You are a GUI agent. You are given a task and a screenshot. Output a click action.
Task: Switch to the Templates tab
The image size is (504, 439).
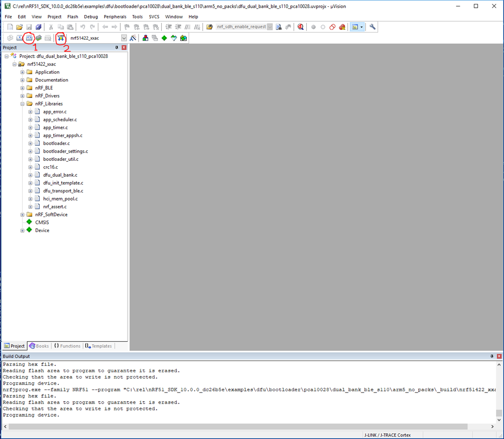coord(98,346)
